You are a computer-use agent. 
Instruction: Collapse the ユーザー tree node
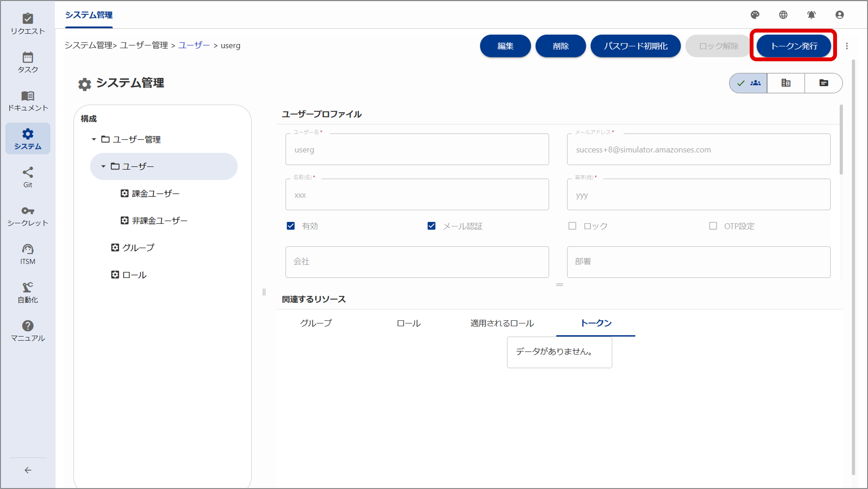[103, 166]
